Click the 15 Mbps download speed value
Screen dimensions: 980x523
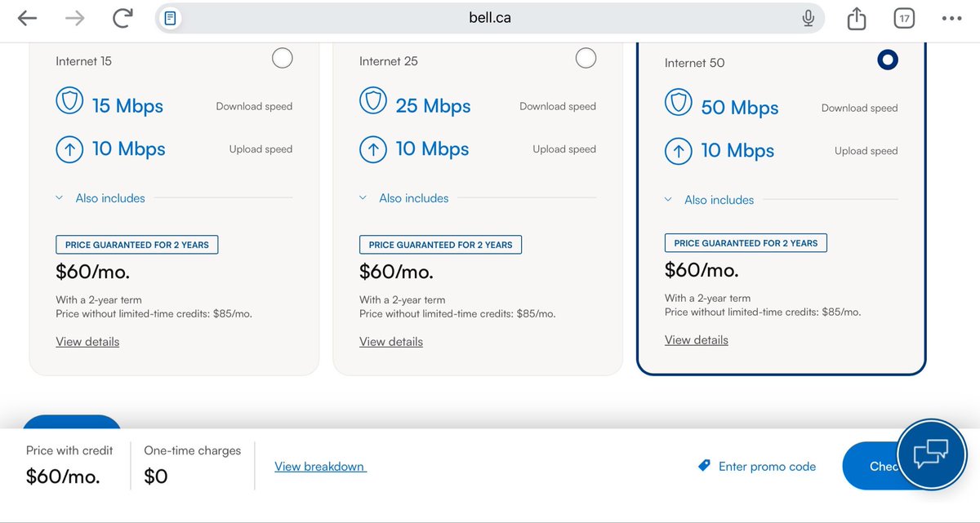[x=127, y=106]
